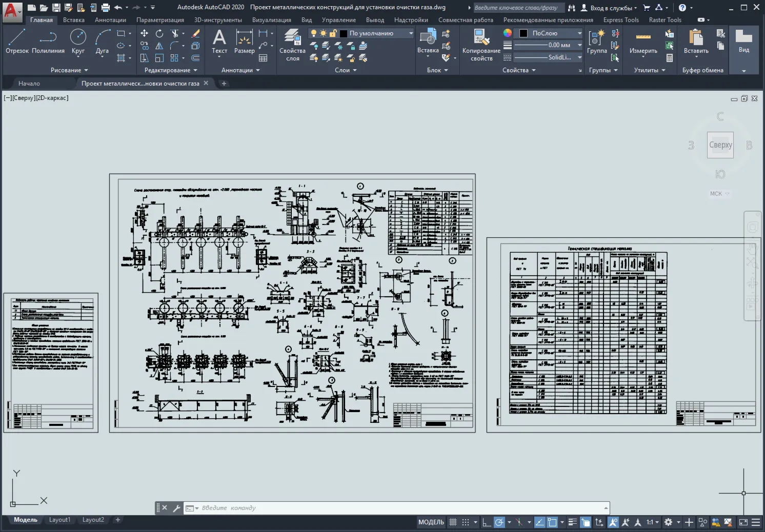Viewport: 765px width, 532px height.
Task: Open the Текст annotation tool
Action: click(219, 41)
